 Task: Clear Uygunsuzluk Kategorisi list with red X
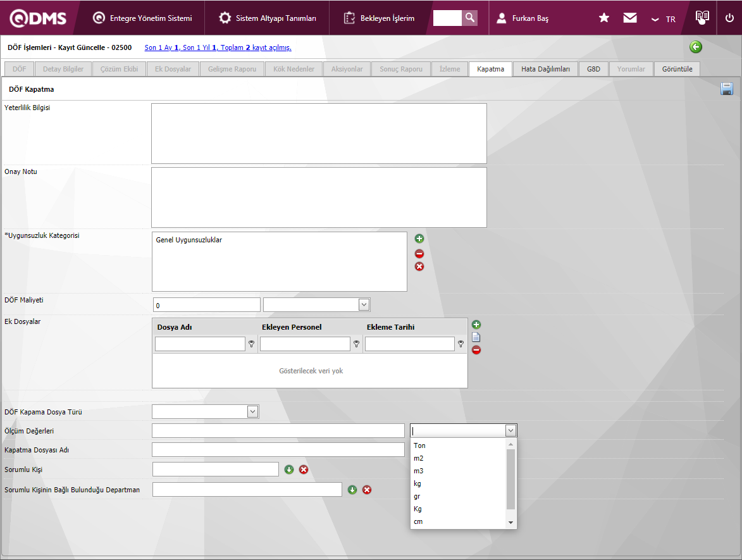pos(419,266)
